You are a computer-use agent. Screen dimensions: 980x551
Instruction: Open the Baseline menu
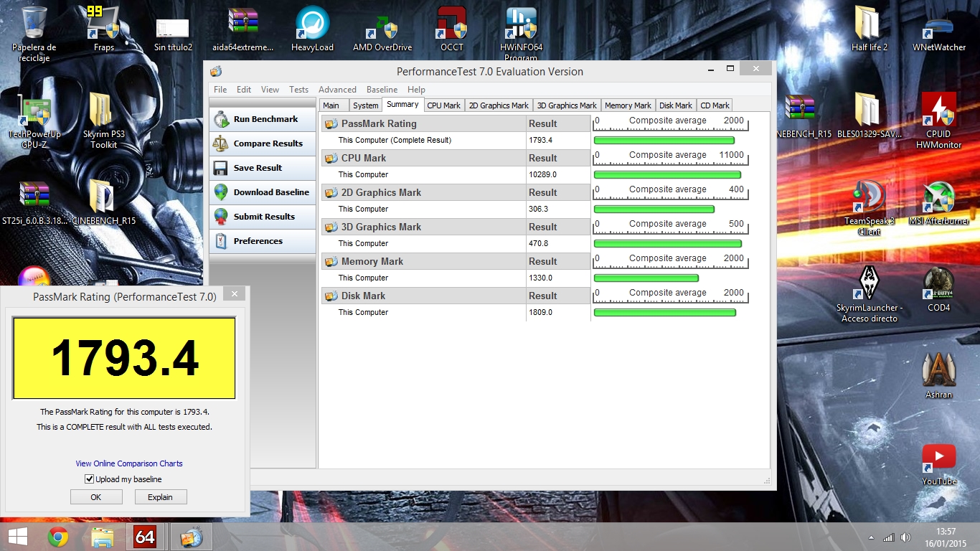(x=382, y=90)
